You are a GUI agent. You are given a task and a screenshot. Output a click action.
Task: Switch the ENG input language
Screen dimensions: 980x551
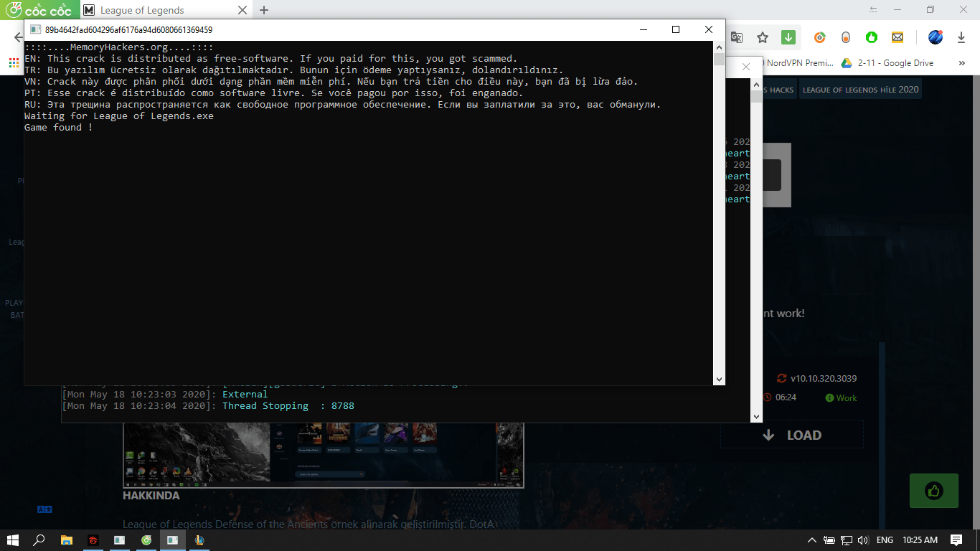click(885, 540)
